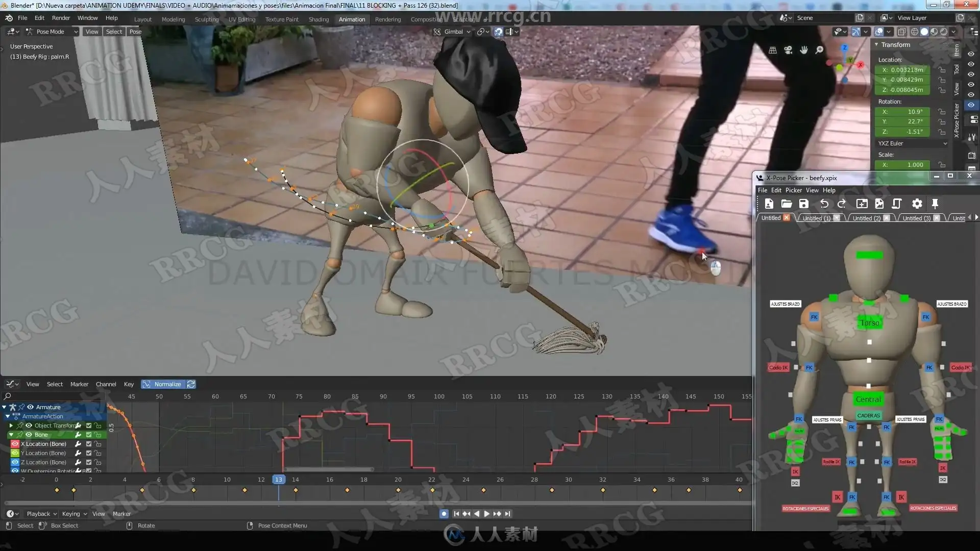Play the animation forward
The image size is (980, 551).
coord(486,514)
